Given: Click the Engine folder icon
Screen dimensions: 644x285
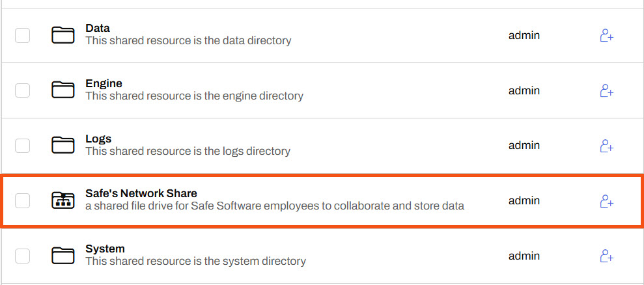Looking at the screenshot, I should pos(63,90).
